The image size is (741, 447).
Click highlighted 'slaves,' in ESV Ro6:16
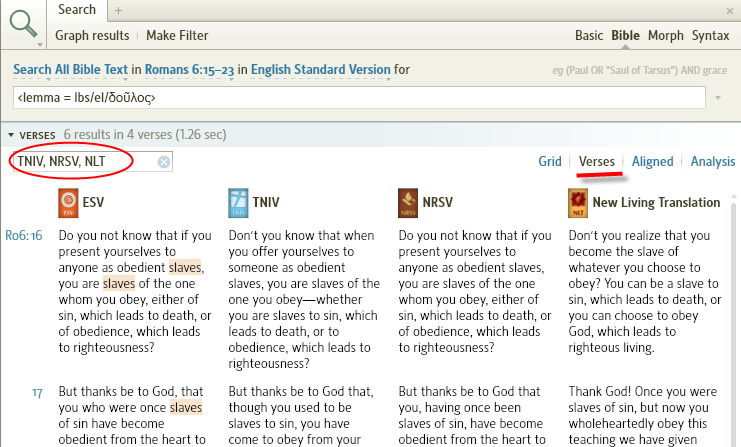pyautogui.click(x=186, y=267)
